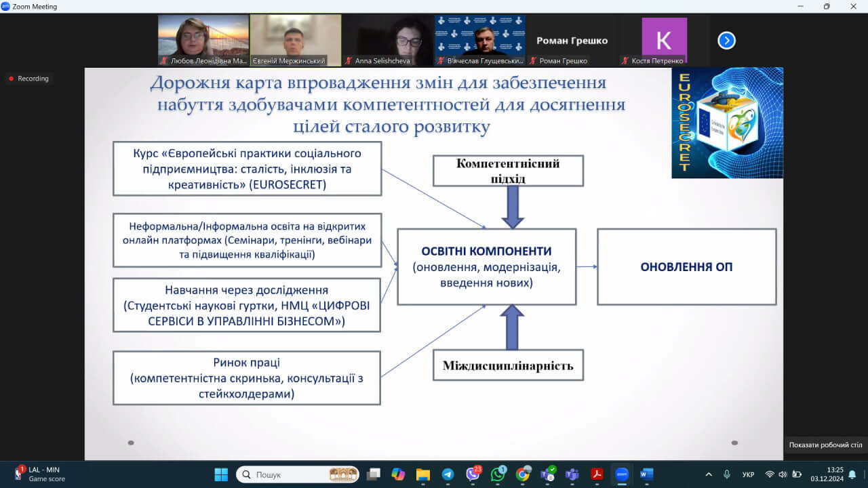Open the Windows Start menu
Viewport: 868px width, 488px height.
point(222,474)
